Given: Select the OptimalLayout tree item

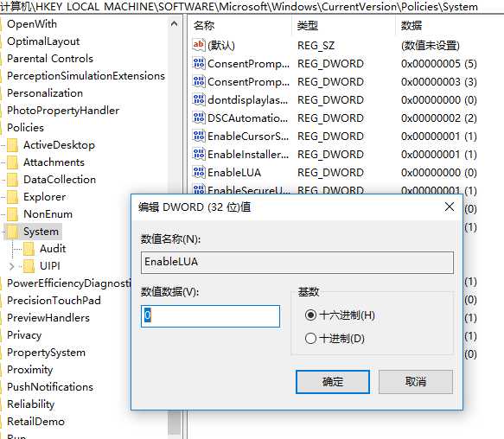Looking at the screenshot, I should pos(43,41).
